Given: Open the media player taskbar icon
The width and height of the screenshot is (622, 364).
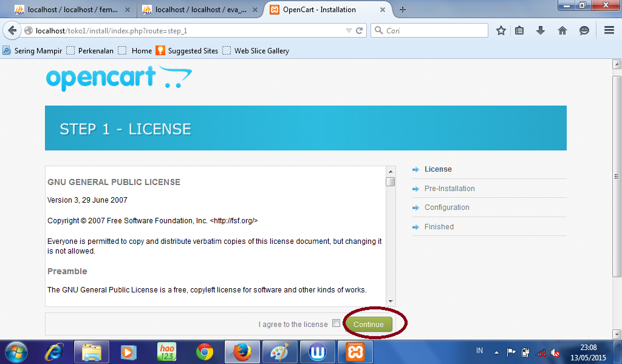Looking at the screenshot, I should (129, 352).
